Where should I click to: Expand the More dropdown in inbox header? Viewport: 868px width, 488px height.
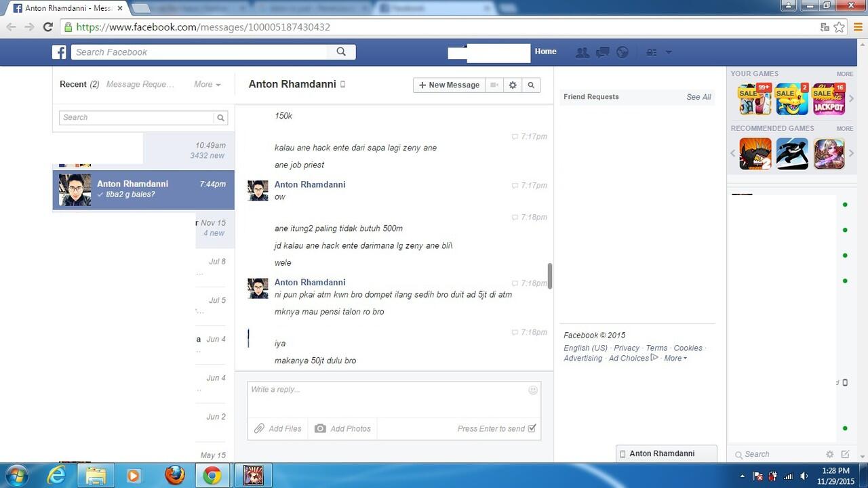pos(207,84)
